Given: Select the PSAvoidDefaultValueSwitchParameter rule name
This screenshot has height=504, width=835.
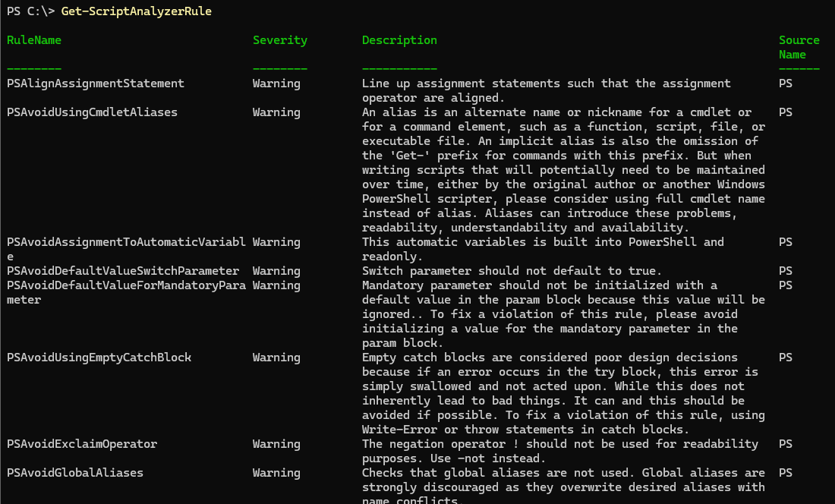Looking at the screenshot, I should [x=123, y=271].
